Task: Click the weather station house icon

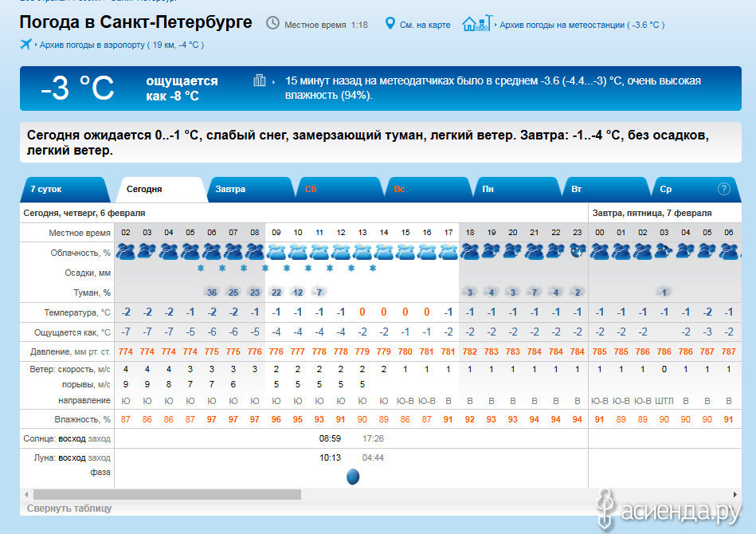Action: (x=476, y=23)
